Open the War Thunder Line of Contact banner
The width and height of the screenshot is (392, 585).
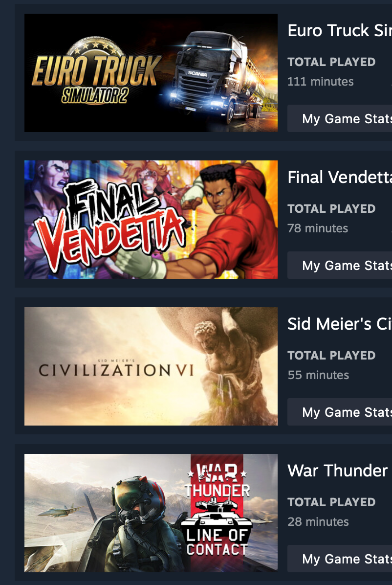[151, 513]
